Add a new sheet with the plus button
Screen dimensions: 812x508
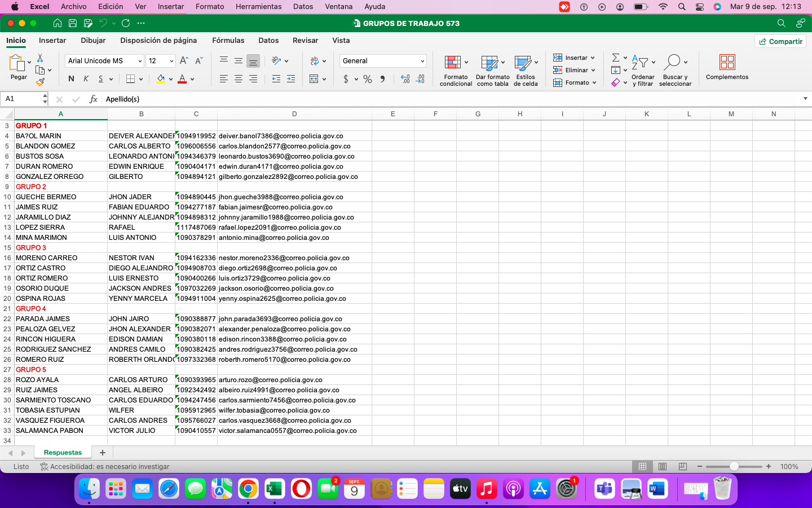[102, 453]
